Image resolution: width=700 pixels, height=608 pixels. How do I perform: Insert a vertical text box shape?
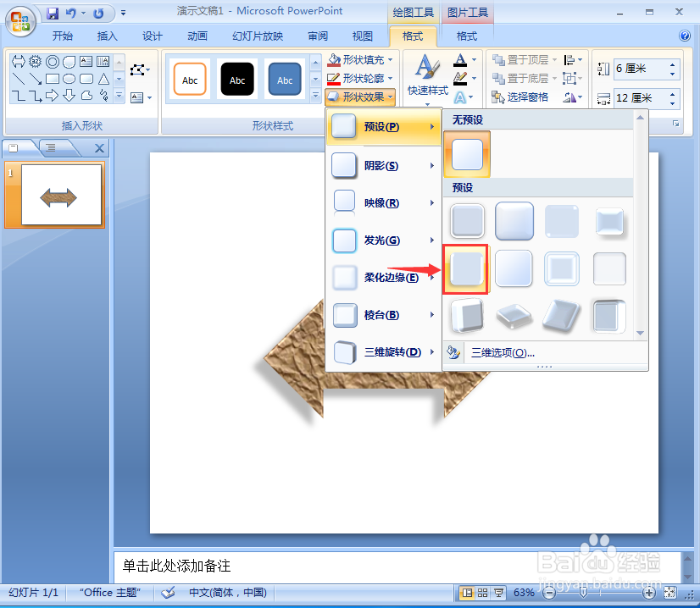coord(103,61)
